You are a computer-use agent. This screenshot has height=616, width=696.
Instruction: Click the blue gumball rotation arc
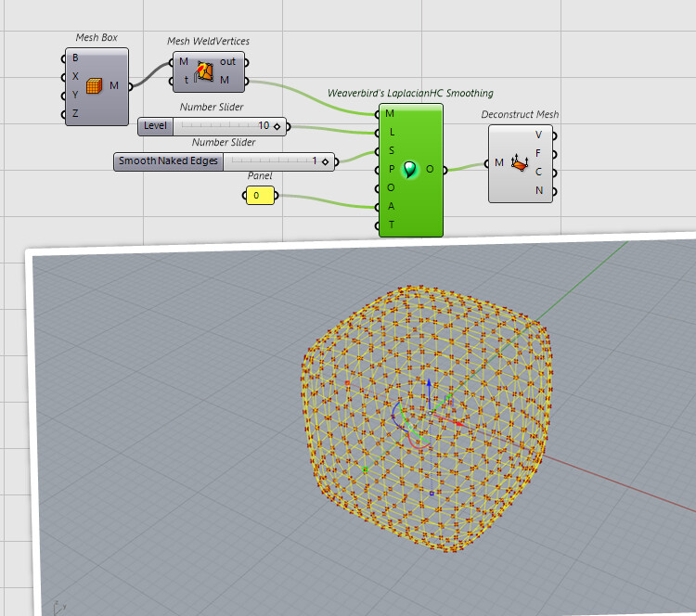396,417
